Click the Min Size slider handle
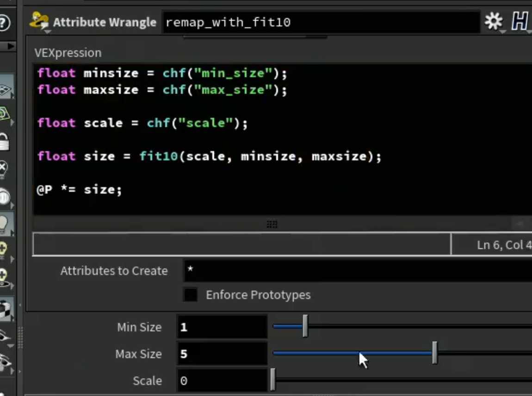The width and height of the screenshot is (532, 396). 305,326
